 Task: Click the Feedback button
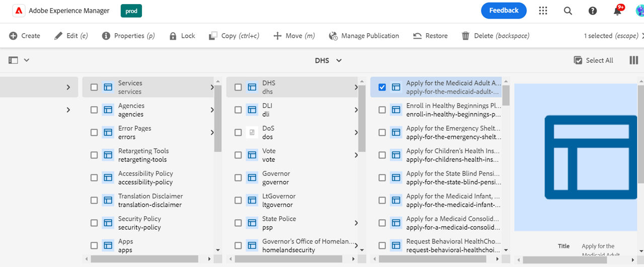[504, 11]
